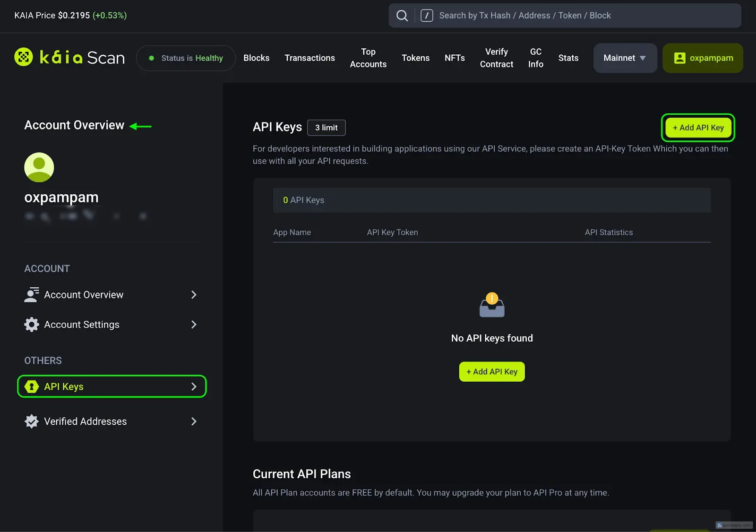Go to the Tokens page
Image resolution: width=756 pixels, height=532 pixels.
click(x=415, y=58)
